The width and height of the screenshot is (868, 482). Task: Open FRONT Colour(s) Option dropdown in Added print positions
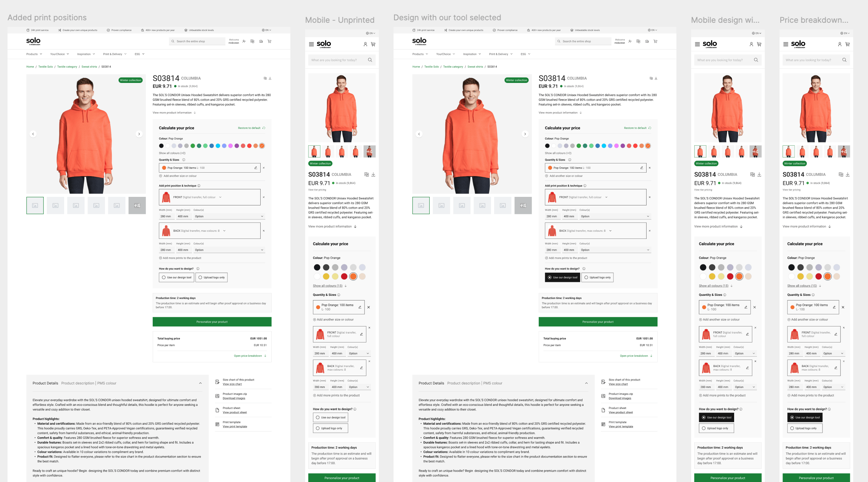(x=229, y=216)
